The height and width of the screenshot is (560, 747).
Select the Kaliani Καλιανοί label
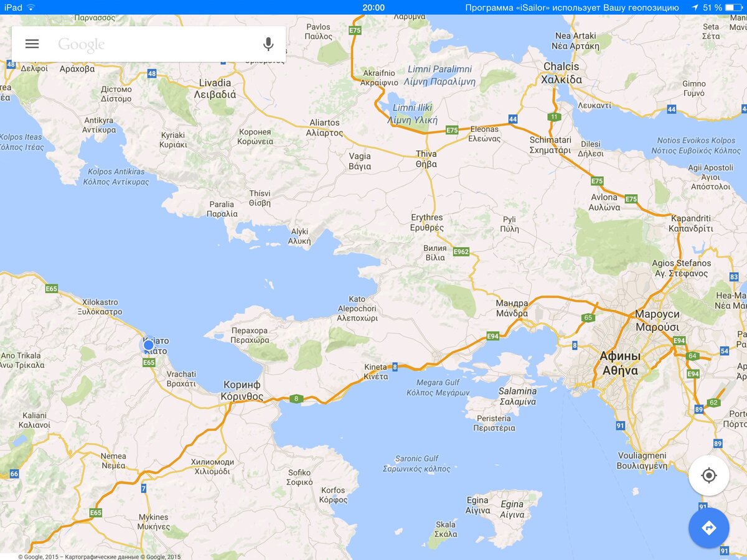[35, 420]
